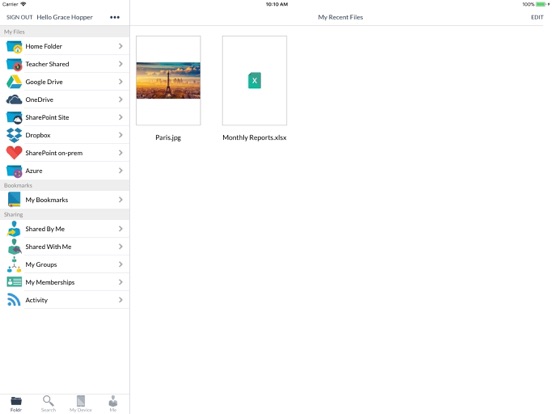Click the Activity row chevron
The width and height of the screenshot is (552, 414).
pos(120,300)
